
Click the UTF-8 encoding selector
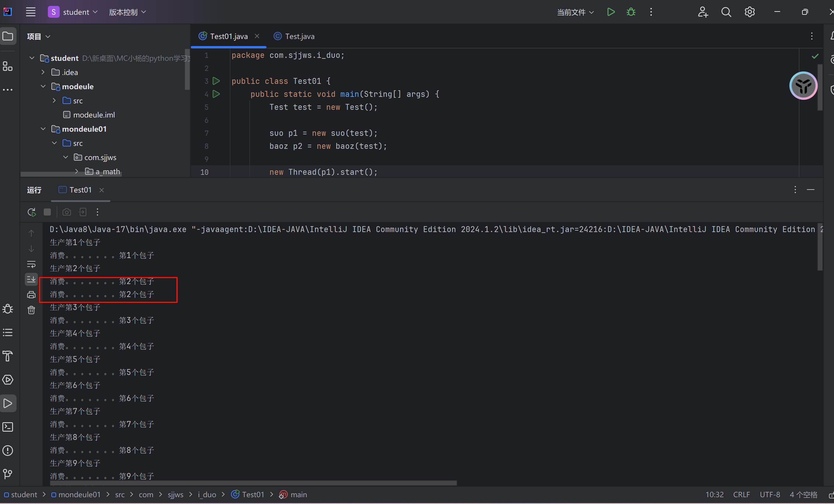tap(770, 495)
